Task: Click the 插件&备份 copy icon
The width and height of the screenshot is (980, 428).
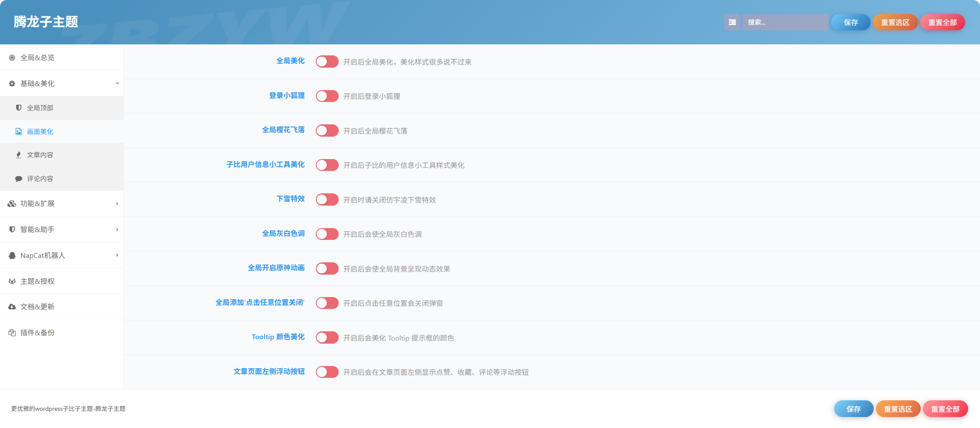Action: tap(12, 333)
